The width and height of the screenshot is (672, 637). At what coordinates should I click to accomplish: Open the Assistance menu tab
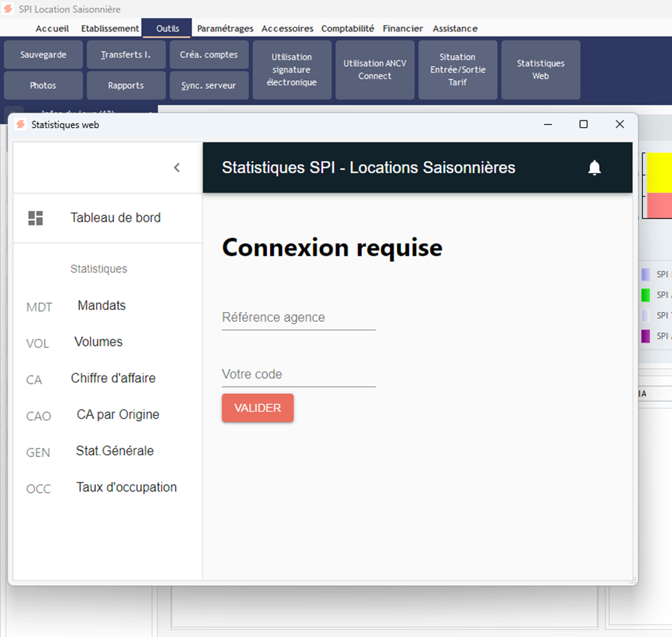(x=455, y=29)
